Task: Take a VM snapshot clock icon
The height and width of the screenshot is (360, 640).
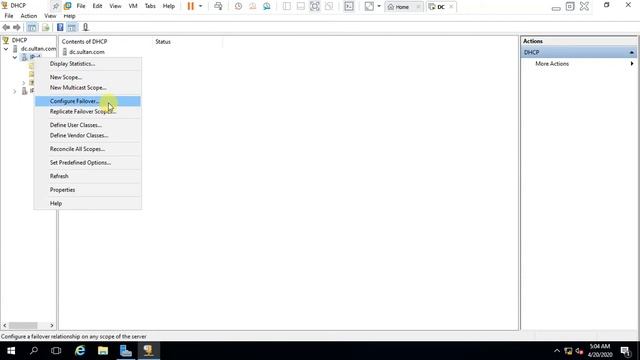Action: 238,6
